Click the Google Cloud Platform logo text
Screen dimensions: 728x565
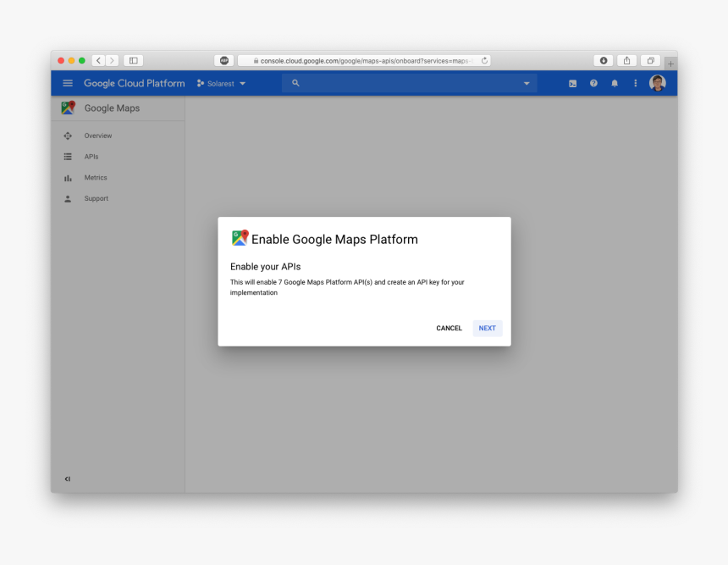tap(135, 83)
